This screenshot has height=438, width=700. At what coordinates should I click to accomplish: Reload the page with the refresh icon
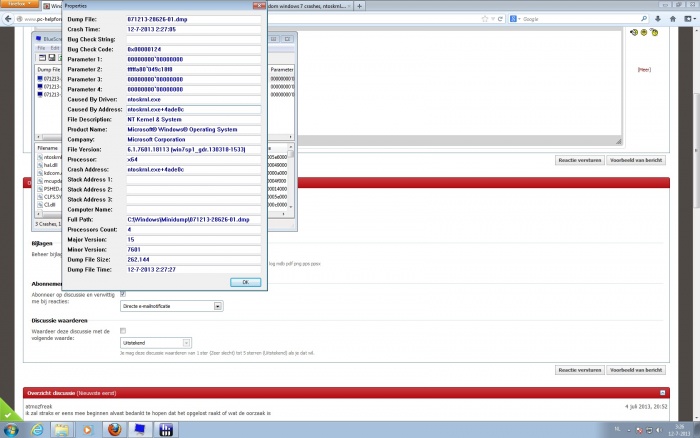click(500, 19)
